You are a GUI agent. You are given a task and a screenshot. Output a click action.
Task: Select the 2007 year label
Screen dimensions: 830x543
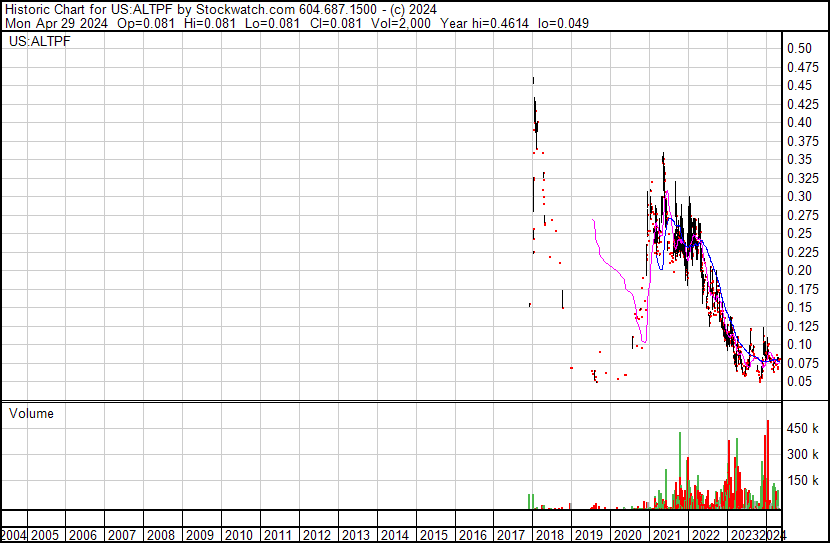coord(122,535)
